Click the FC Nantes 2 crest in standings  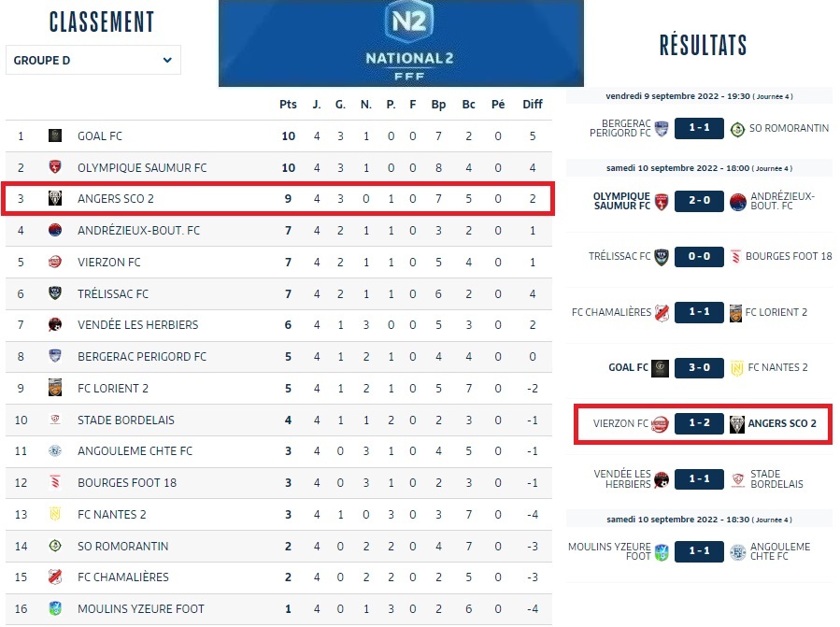pos(55,515)
